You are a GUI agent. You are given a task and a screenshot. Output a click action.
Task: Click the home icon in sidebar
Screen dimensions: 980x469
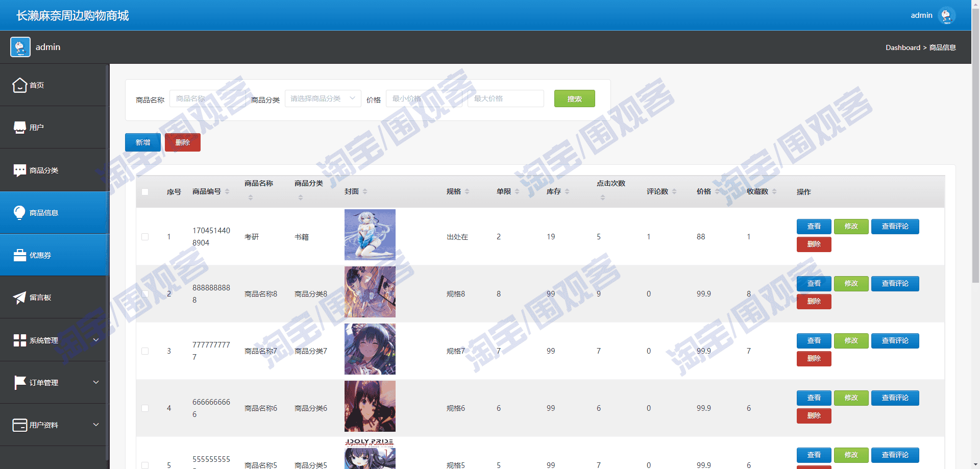pyautogui.click(x=19, y=85)
